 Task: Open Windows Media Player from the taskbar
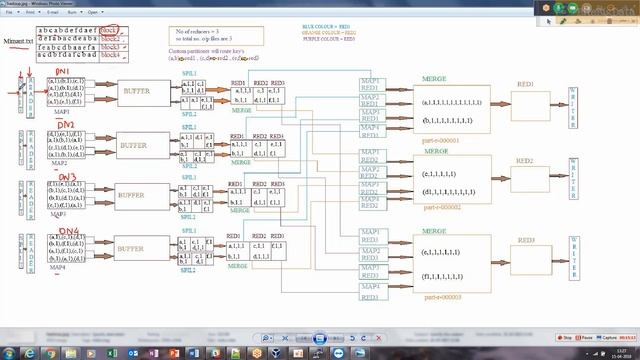(91, 353)
